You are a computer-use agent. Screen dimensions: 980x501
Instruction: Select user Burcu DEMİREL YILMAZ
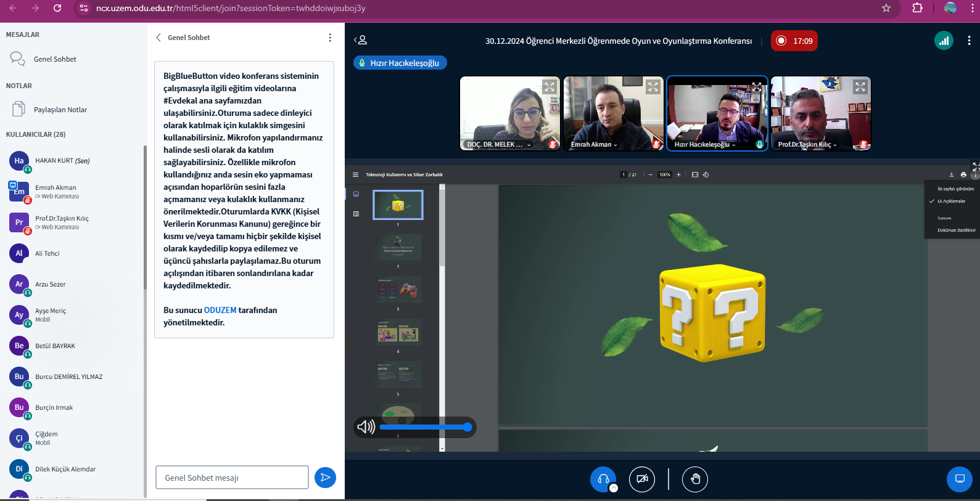[x=73, y=377]
